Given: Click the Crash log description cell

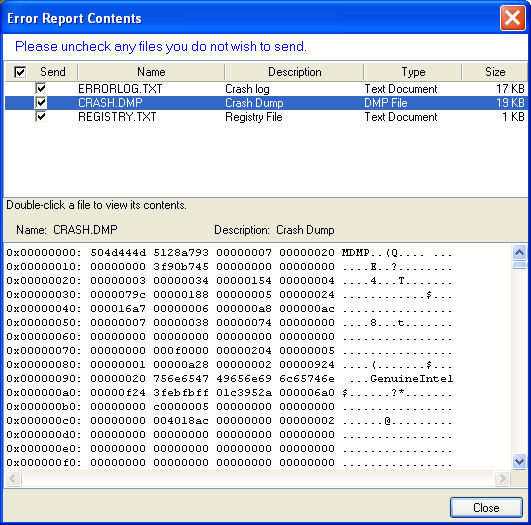Looking at the screenshot, I should pyautogui.click(x=247, y=89).
